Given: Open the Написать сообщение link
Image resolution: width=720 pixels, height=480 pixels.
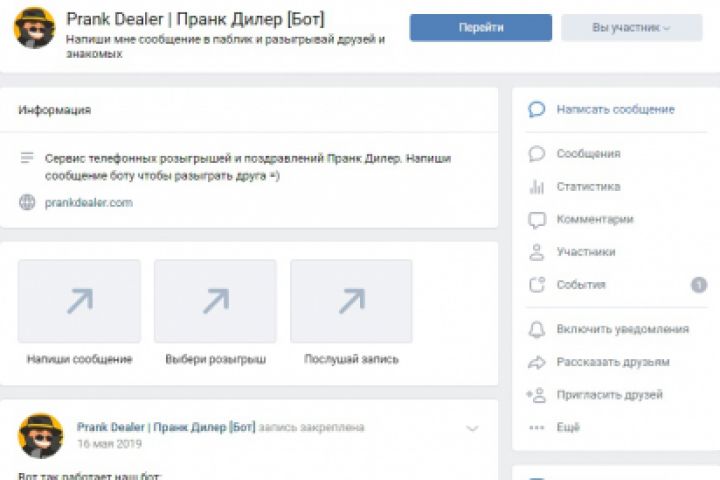Looking at the screenshot, I should (x=615, y=109).
